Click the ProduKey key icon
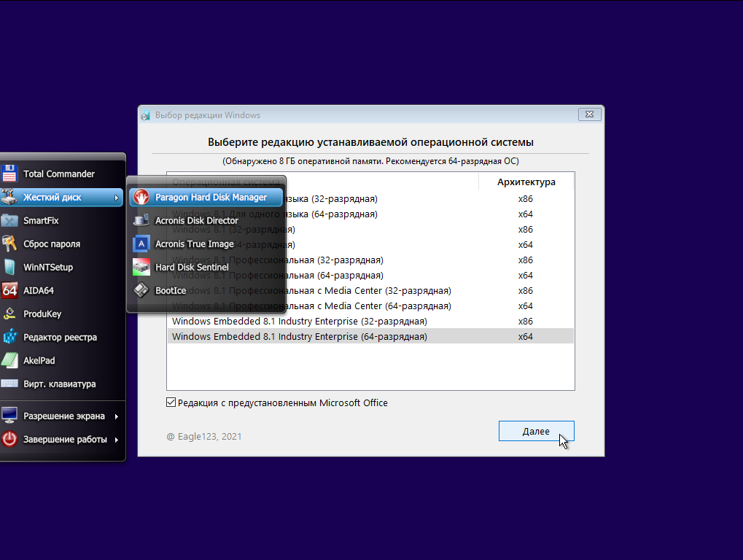The height and width of the screenshot is (560, 743). [9, 314]
